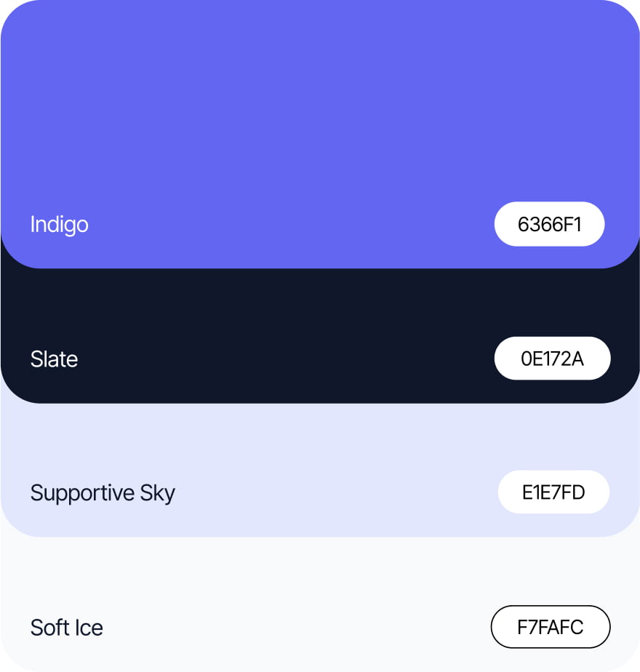Click the Slate color name label
This screenshot has width=640, height=672.
[54, 359]
